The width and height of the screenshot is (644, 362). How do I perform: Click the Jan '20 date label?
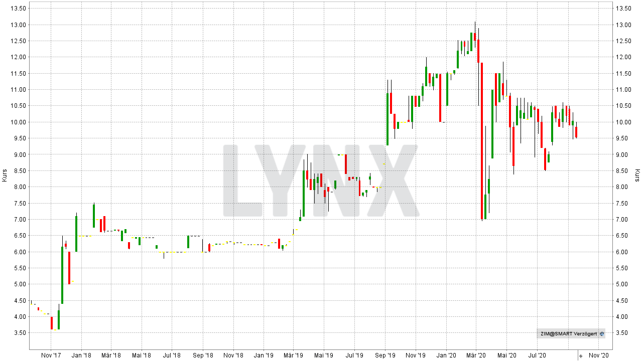[x=446, y=355]
